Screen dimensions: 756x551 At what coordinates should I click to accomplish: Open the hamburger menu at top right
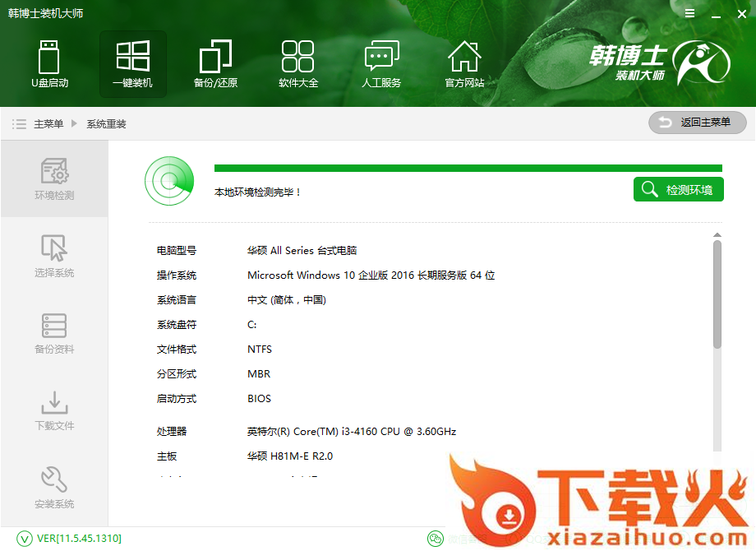click(x=690, y=13)
